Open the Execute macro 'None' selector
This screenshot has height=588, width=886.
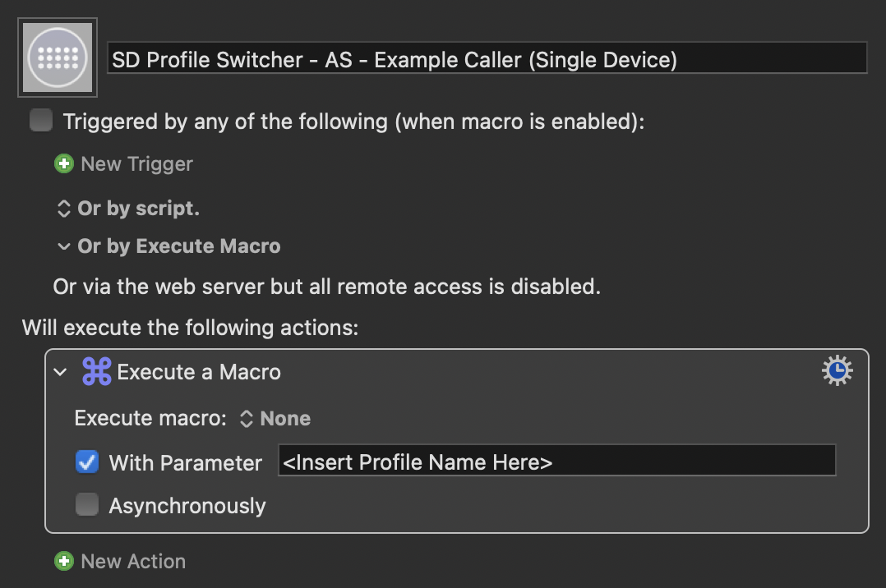[x=275, y=419]
